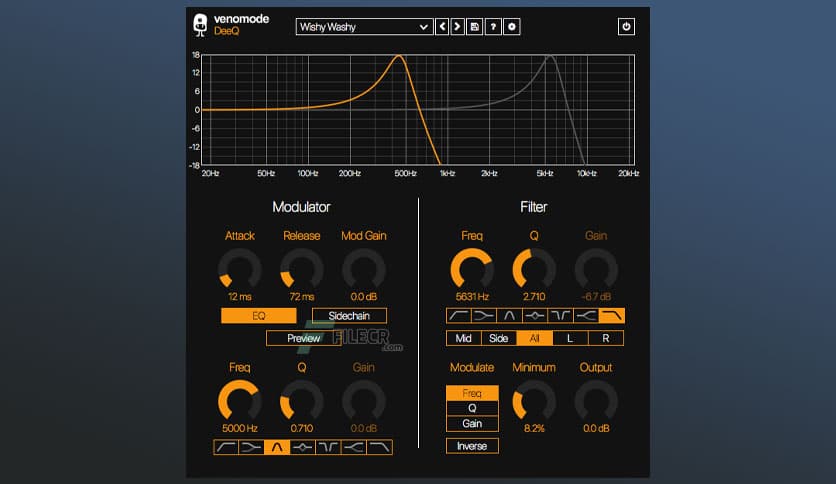Open the help question mark
The width and height of the screenshot is (836, 484).
tap(493, 27)
